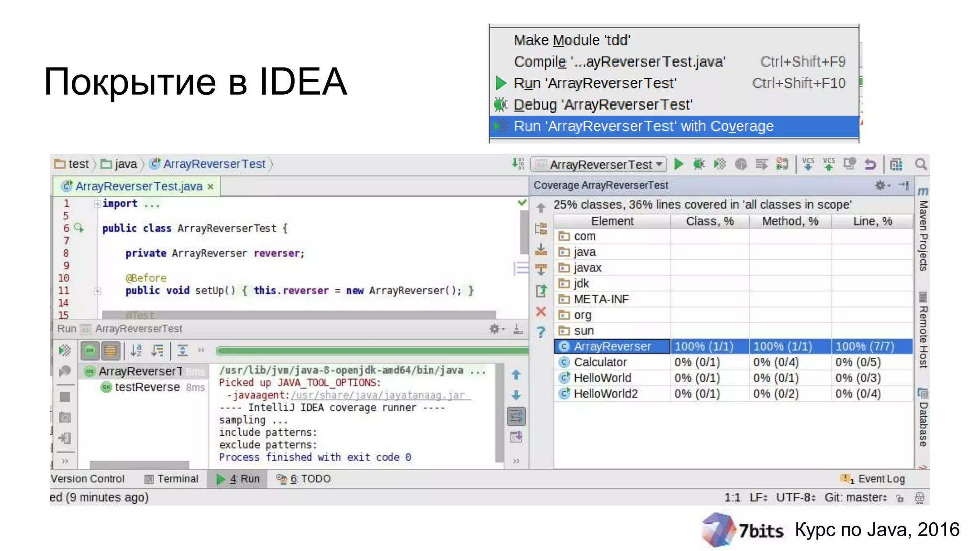The height and width of the screenshot is (551, 980).
Task: Toggle autoscroll to source in Coverage panel
Action: pos(541,250)
